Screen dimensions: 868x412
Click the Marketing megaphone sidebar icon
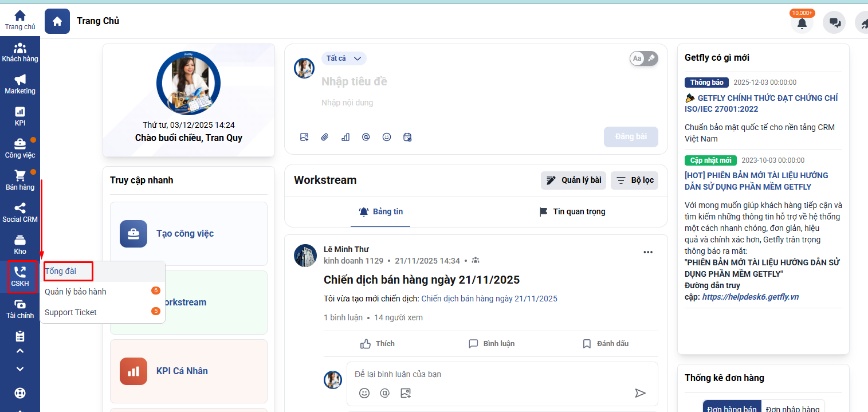(x=20, y=84)
